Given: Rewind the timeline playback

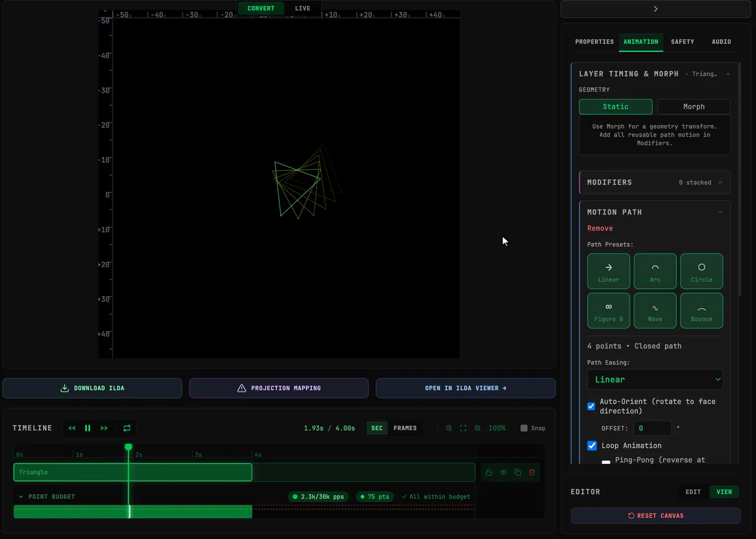Looking at the screenshot, I should click(72, 428).
